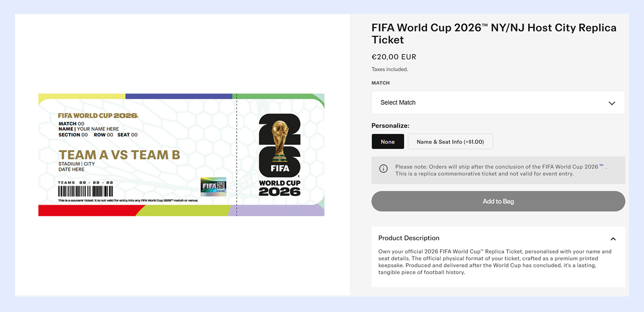This screenshot has height=312, width=644.
Task: Click the WORLD CUP 2026 wordmark under emblem
Action: click(280, 188)
